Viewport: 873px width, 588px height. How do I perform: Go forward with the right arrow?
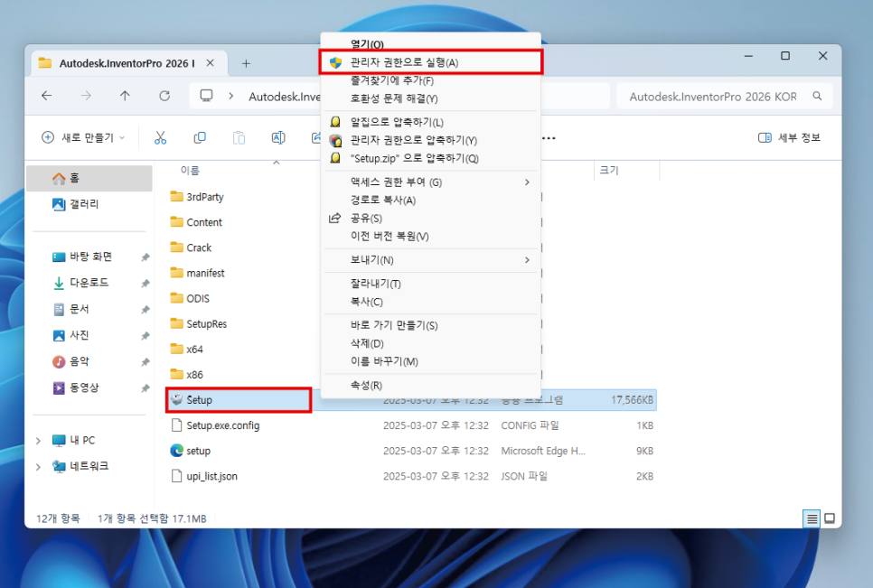click(86, 96)
